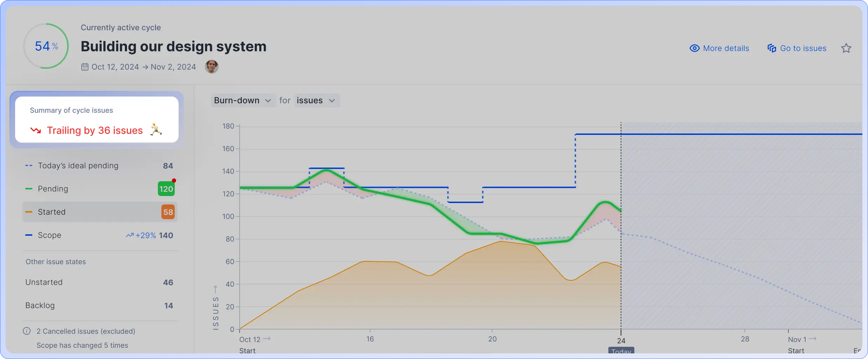
Task: Click the info icon near cancelled issues note
Action: (x=27, y=331)
